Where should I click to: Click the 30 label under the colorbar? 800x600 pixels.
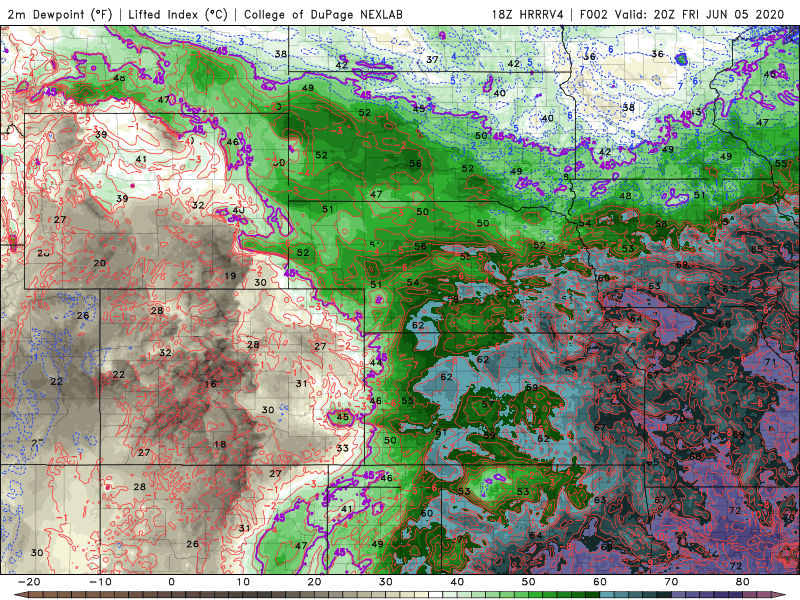[x=386, y=582]
